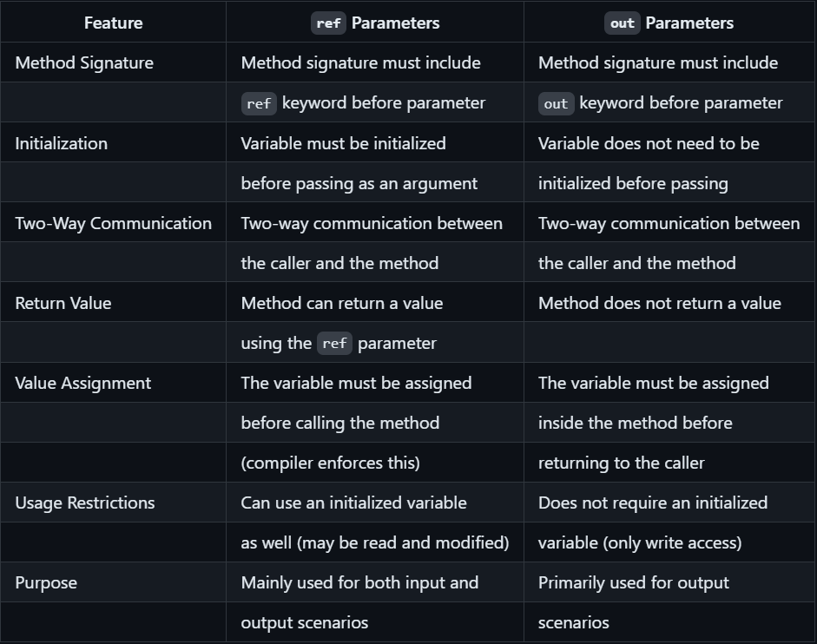Viewport: 817px width, 644px height.
Task: Click the "Two-Way Communication" row label
Action: (113, 223)
